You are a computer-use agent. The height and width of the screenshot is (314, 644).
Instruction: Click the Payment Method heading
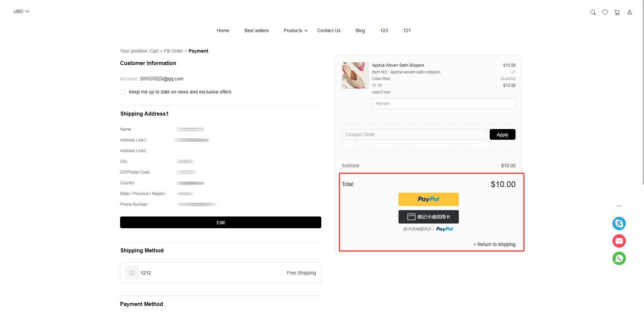pos(142,304)
